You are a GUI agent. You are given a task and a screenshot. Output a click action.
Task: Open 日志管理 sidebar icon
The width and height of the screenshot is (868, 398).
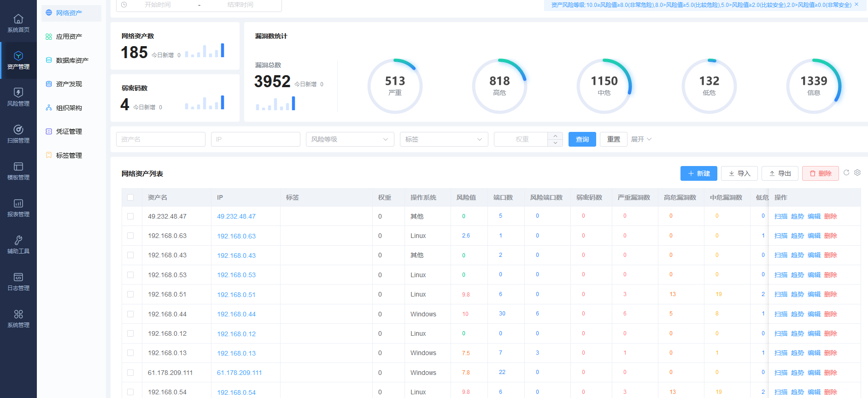[18, 277]
